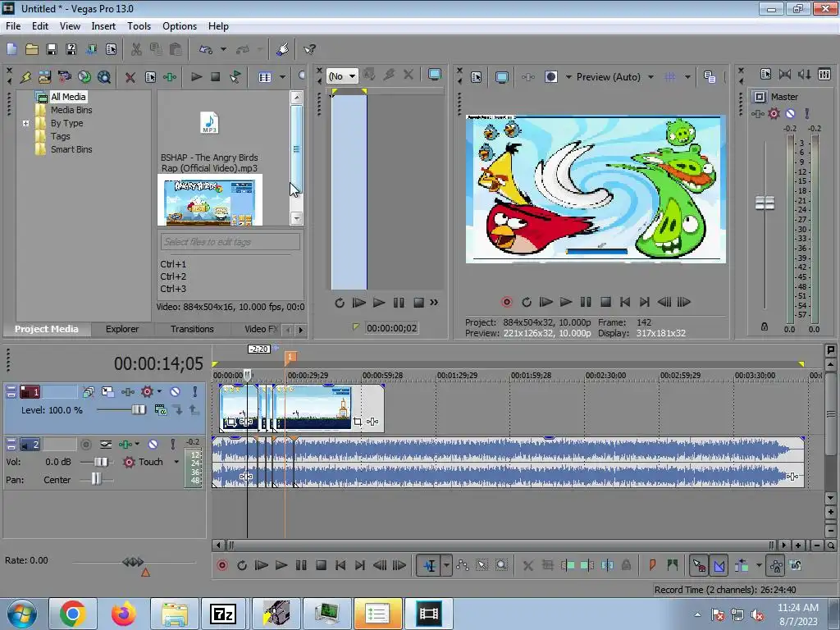This screenshot has height=630, width=840.
Task: Open Project Video Properties in preview toolbar
Action: coord(477,77)
